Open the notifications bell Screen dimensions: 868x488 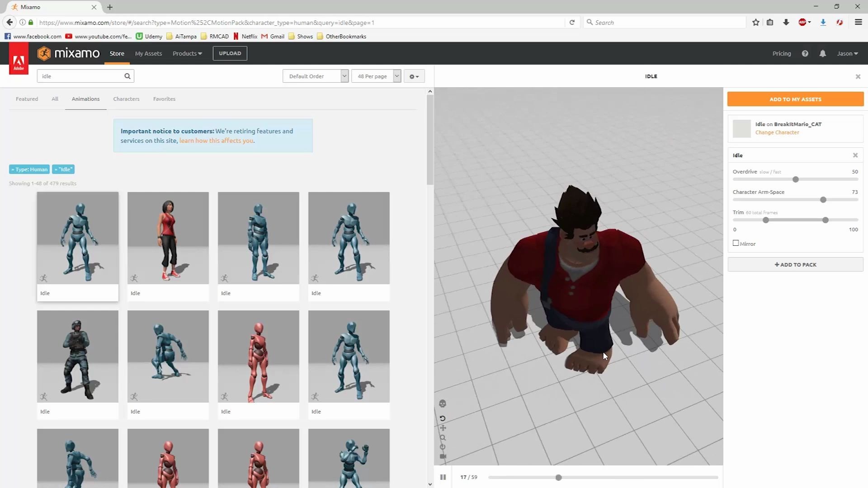pyautogui.click(x=823, y=53)
